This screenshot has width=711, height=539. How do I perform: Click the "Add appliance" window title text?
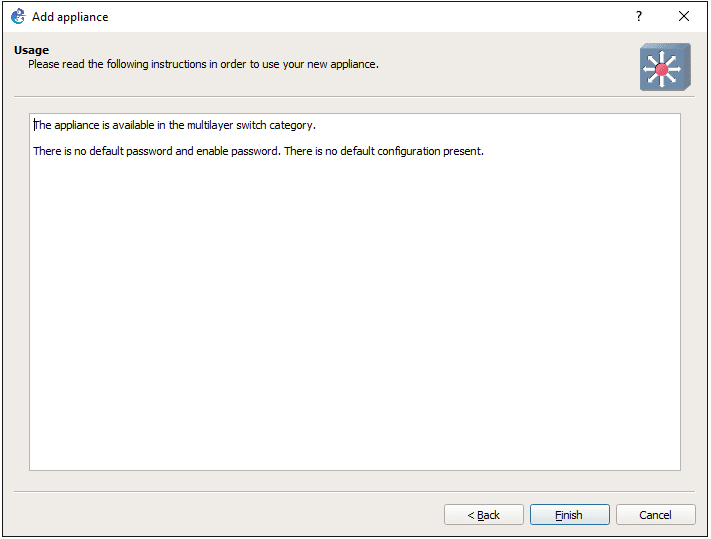70,17
